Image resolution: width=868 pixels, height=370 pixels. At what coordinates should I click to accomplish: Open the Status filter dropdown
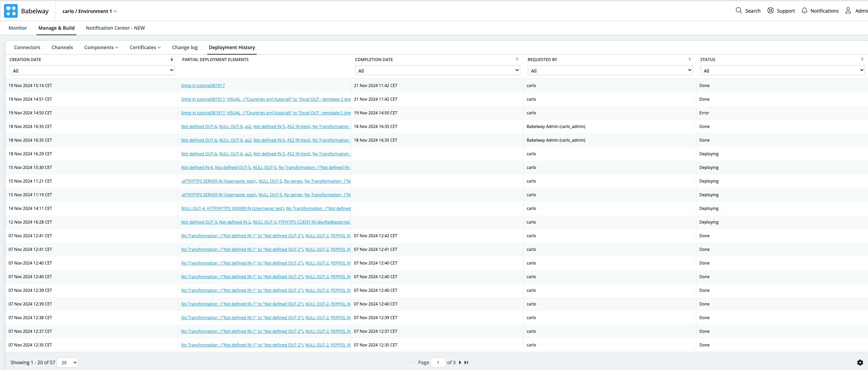(x=782, y=71)
